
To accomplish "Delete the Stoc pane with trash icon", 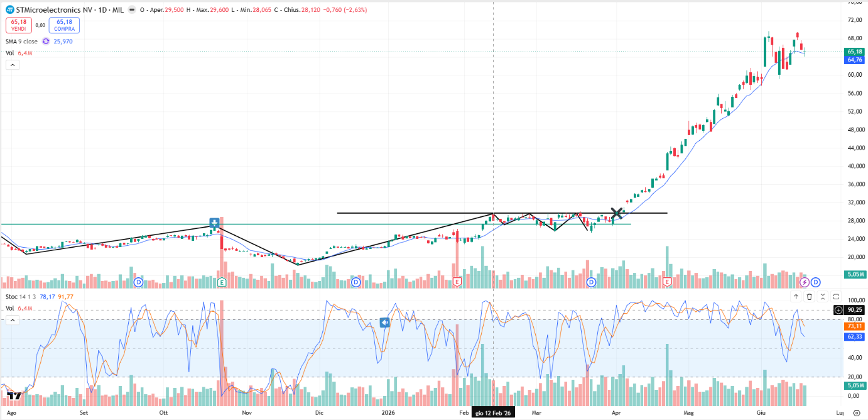I will pos(810,297).
